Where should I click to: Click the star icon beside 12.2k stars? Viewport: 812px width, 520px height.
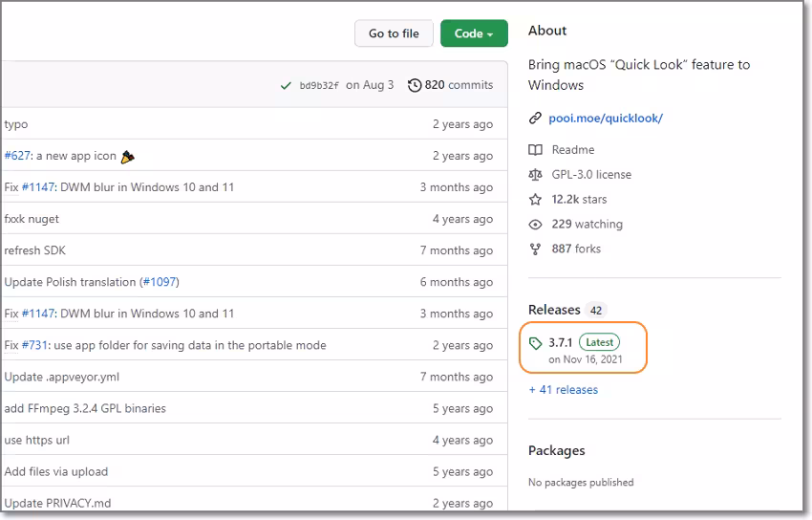[x=535, y=200]
